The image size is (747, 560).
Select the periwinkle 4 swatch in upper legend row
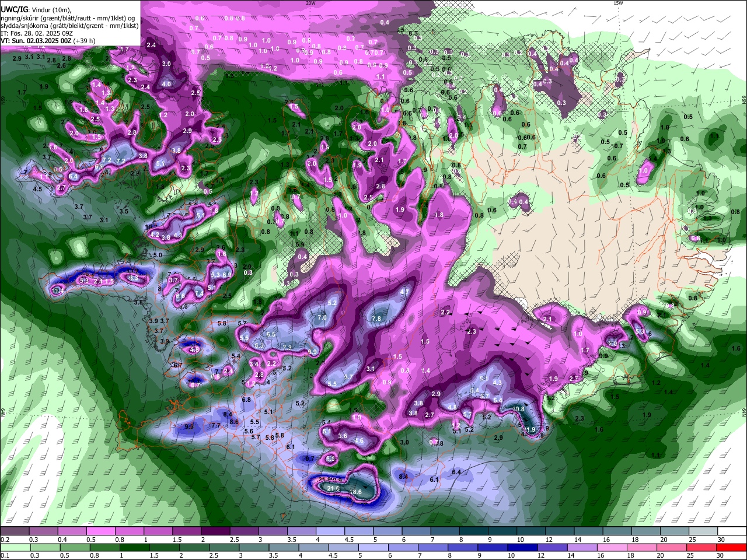[x=330, y=531]
